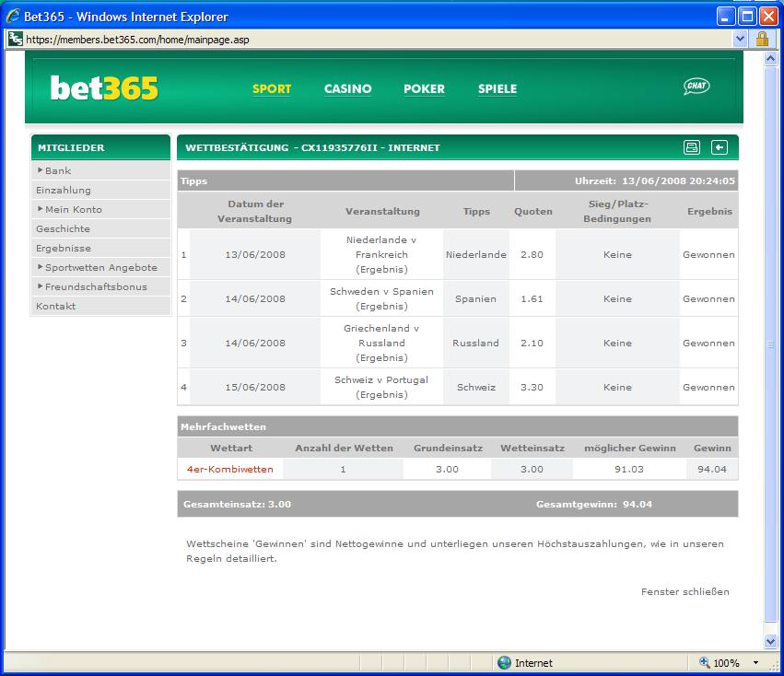Click the bet365 logo
Screen dimensions: 784x676
pos(104,88)
